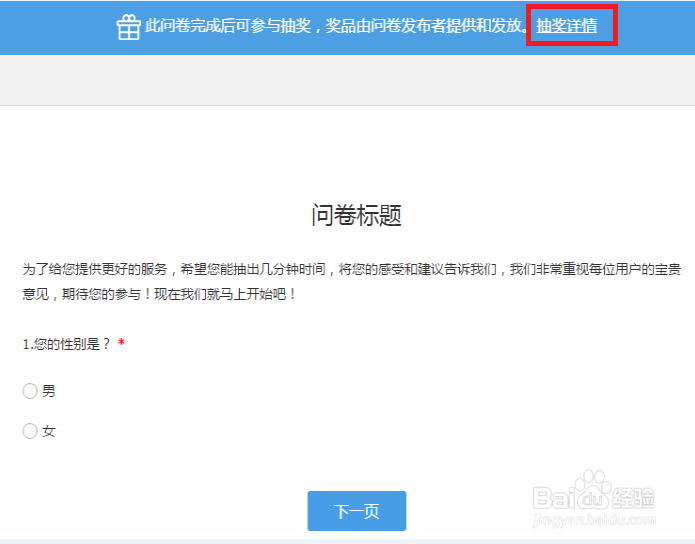Click question text 1.您的性别是？
This screenshot has width=695, height=544.
pos(66,344)
